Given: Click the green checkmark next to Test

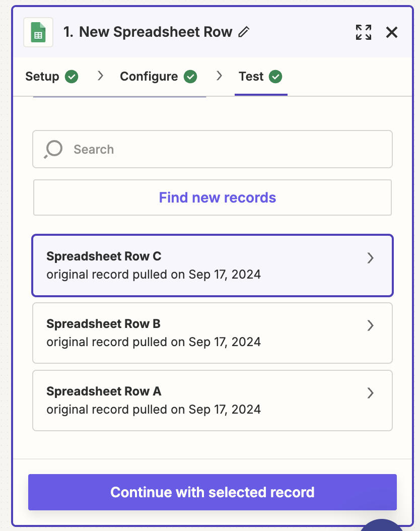Looking at the screenshot, I should click(275, 77).
